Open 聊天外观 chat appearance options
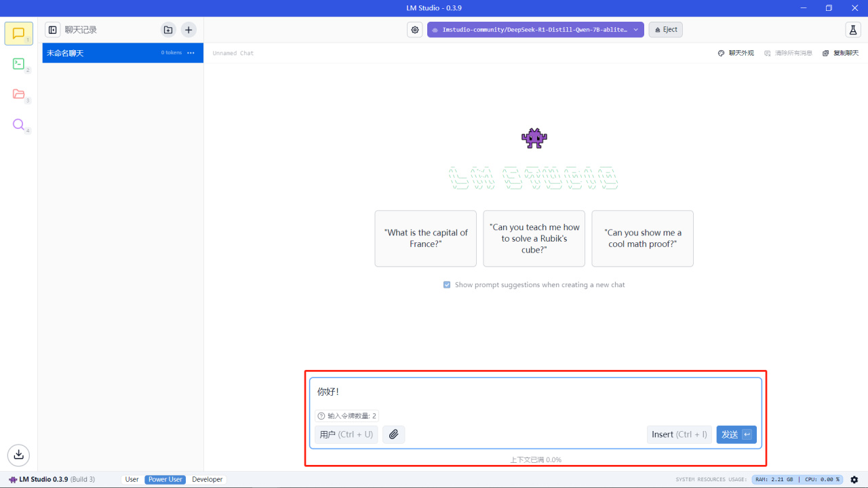 pos(736,53)
